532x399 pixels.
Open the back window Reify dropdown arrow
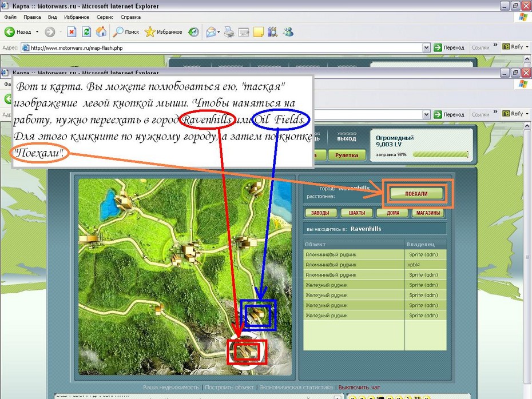(x=527, y=47)
